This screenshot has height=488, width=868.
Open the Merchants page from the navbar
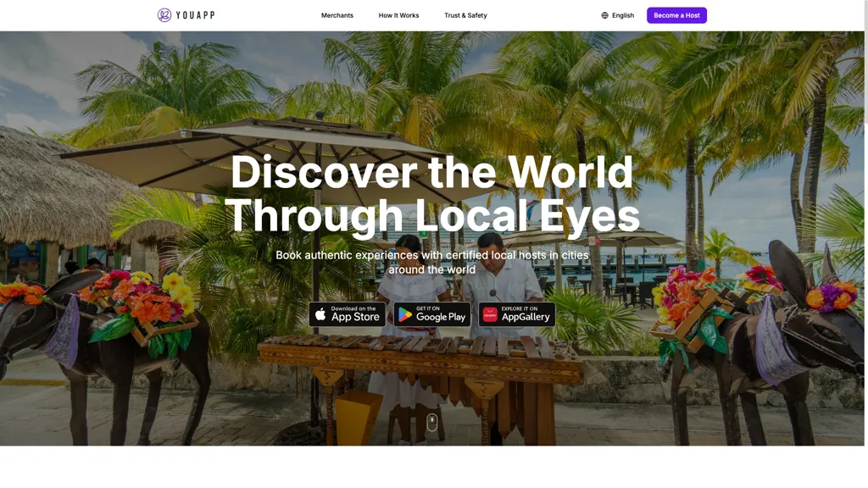point(337,14)
